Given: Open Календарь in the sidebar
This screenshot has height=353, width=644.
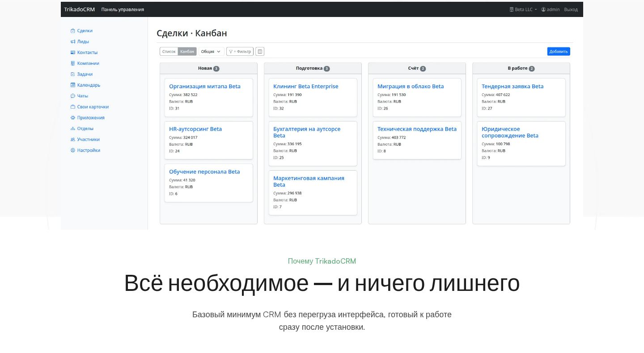Looking at the screenshot, I should point(89,85).
